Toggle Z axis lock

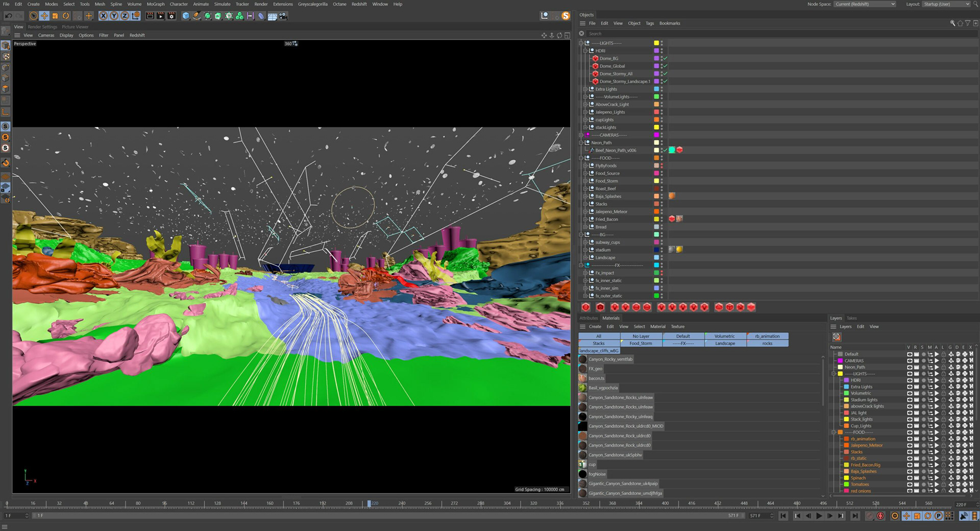(125, 16)
